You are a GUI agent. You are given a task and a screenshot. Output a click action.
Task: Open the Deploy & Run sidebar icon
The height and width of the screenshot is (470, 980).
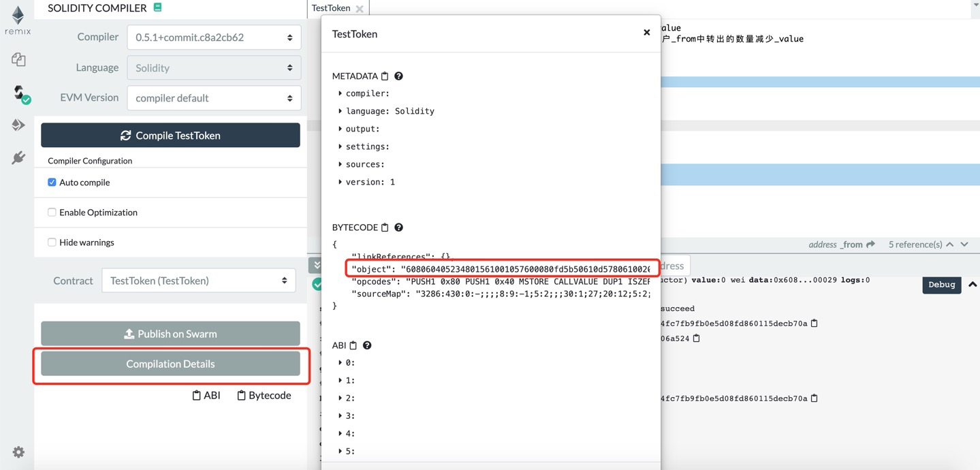18,125
